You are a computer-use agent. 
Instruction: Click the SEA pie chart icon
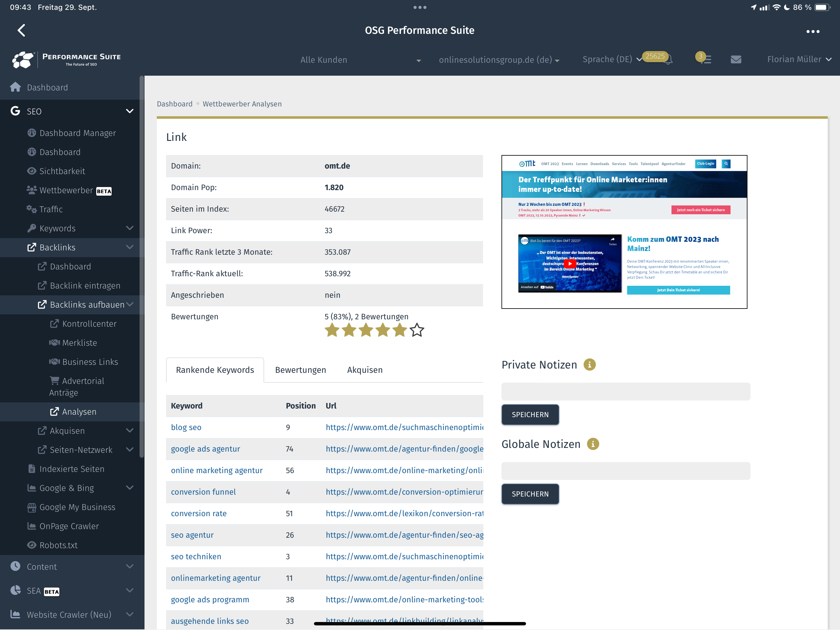click(15, 590)
